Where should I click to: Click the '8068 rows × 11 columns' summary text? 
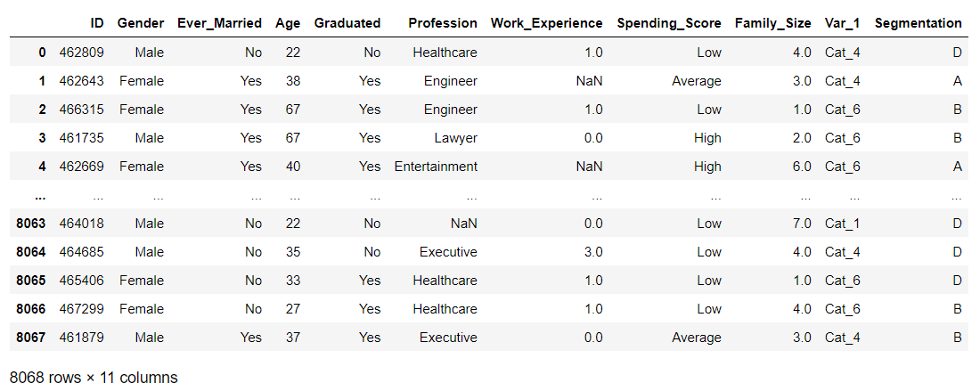tap(94, 378)
